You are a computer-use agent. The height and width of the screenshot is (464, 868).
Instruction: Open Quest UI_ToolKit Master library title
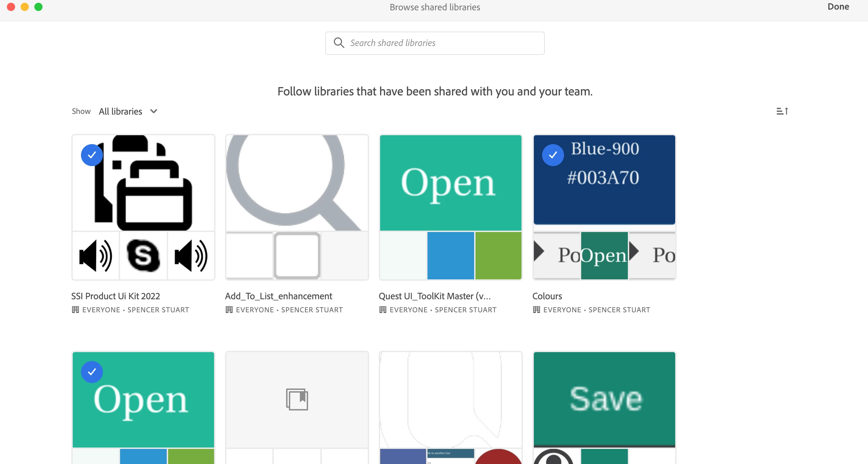pyautogui.click(x=434, y=296)
